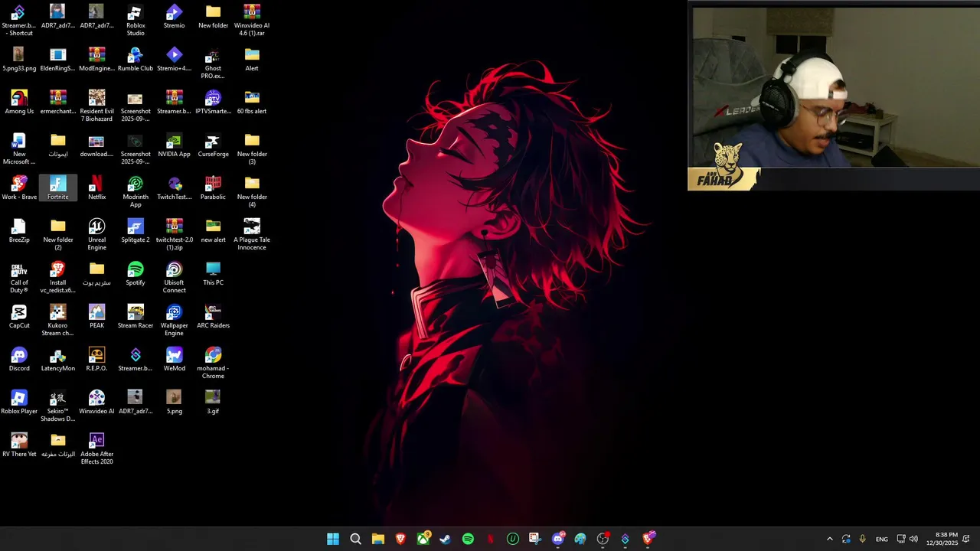Select the CapCut desktop shortcut
This screenshot has height=551, width=980.
click(19, 317)
